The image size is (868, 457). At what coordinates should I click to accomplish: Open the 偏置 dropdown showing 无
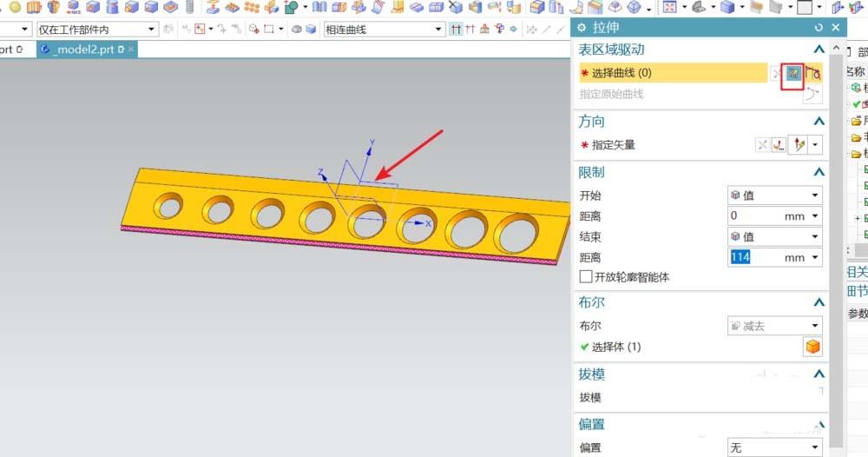(774, 447)
